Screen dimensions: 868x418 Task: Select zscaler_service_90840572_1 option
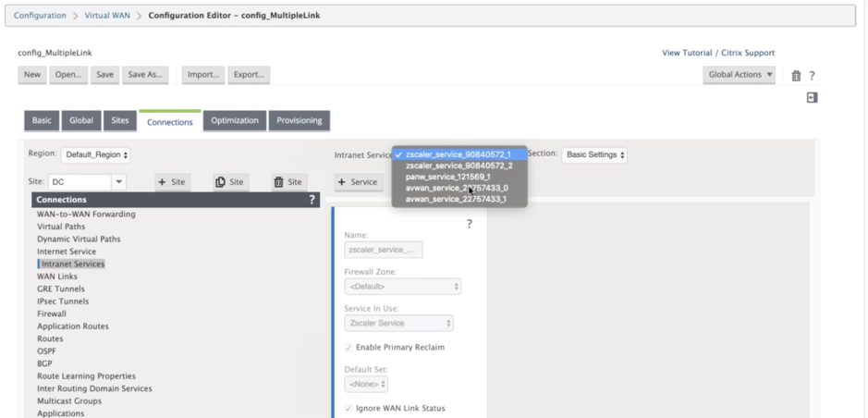[458, 154]
